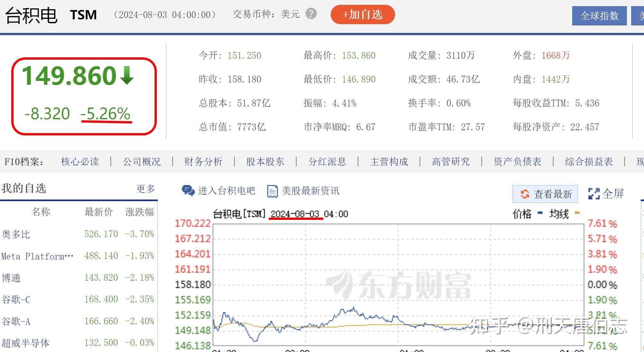The width and height of the screenshot is (644, 352).
Task: Click the fullscreen expand icon
Action: point(594,194)
